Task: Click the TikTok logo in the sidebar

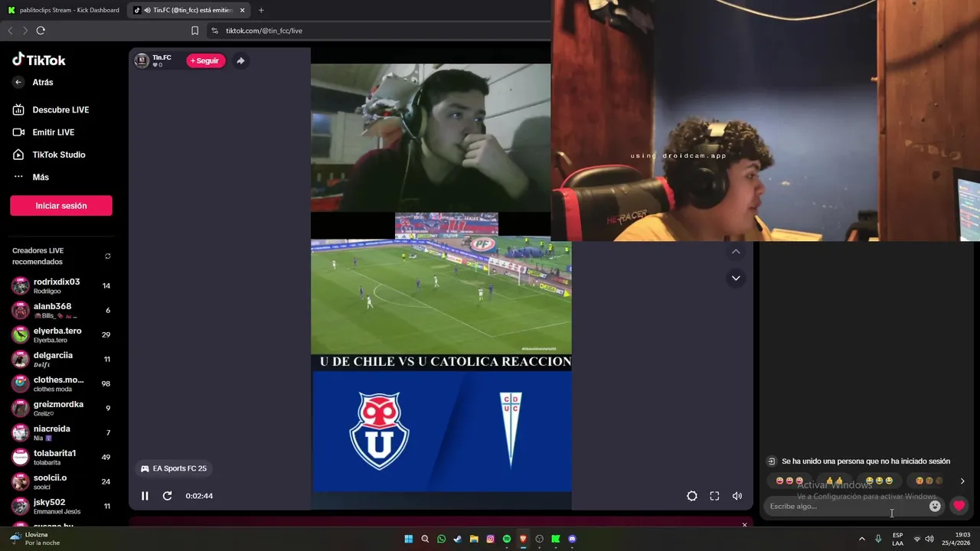Action: pyautogui.click(x=39, y=60)
